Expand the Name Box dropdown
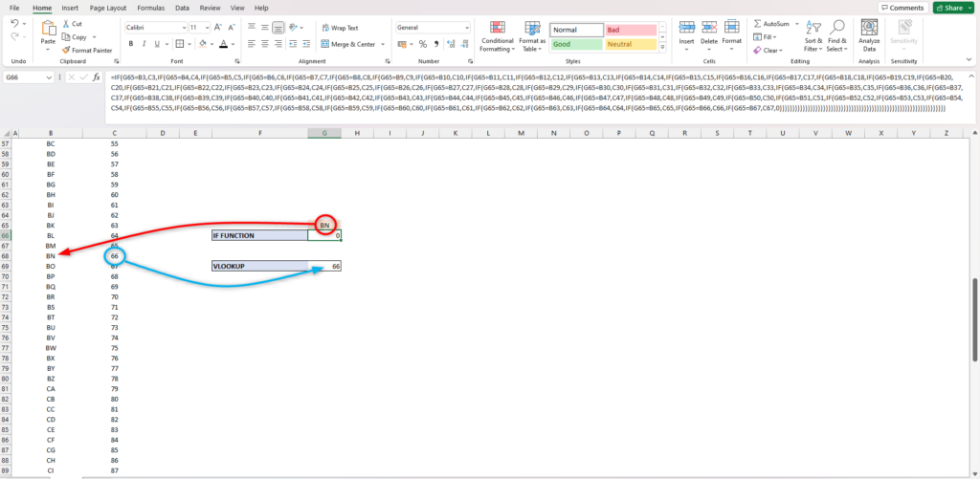Image resolution: width=980 pixels, height=479 pixels. [x=50, y=77]
